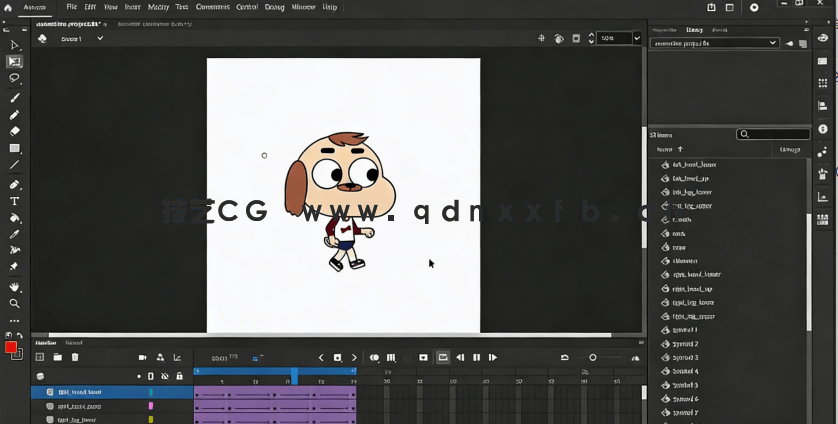Open the Edit menu
This screenshot has width=838, height=424.
pos(90,7)
